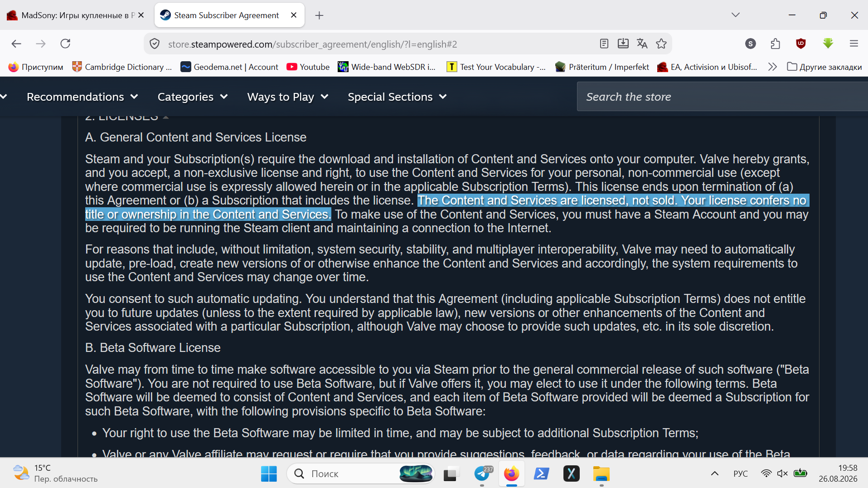This screenshot has height=488, width=868.
Task: Reload the Steam Subscriber Agreement page
Action: 65,44
